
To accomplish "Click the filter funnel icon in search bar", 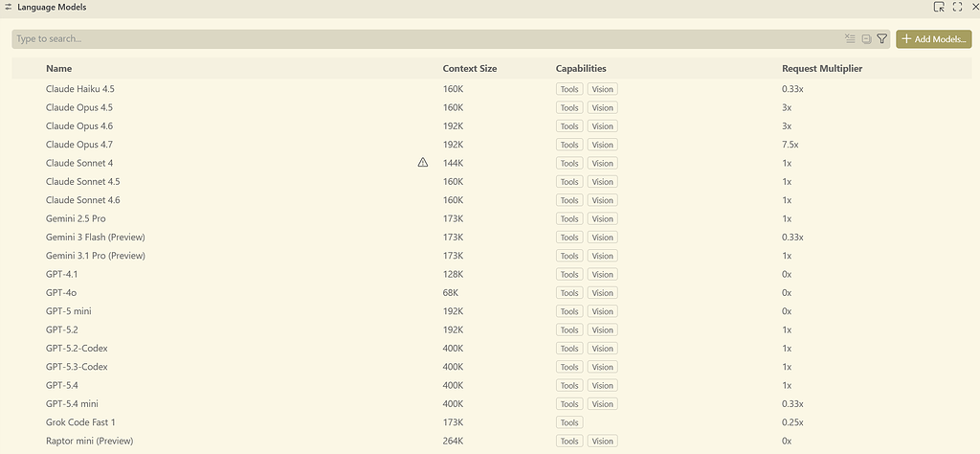I will click(x=881, y=38).
